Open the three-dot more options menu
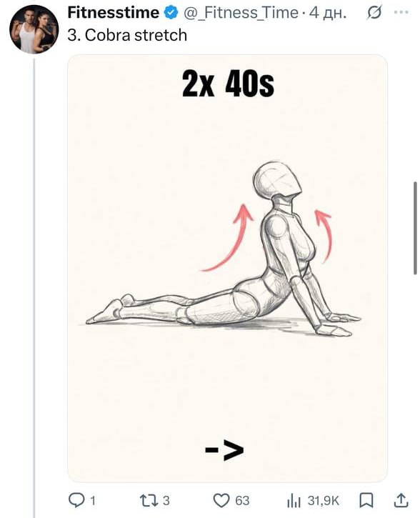This screenshot has height=518, width=420. (401, 12)
